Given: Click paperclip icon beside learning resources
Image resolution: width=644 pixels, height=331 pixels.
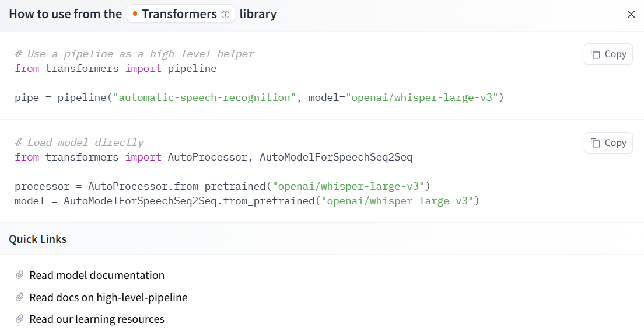Looking at the screenshot, I should coord(19,319).
